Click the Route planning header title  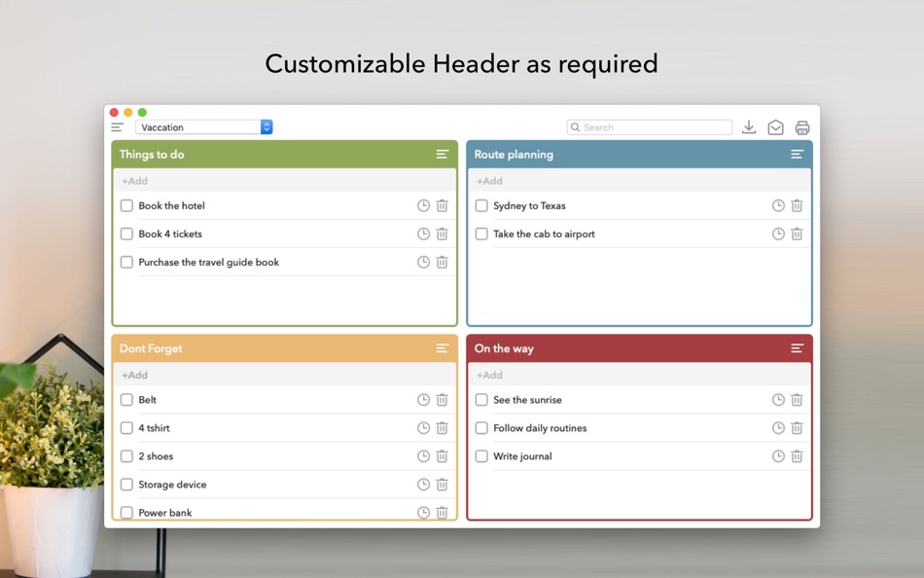click(x=514, y=155)
